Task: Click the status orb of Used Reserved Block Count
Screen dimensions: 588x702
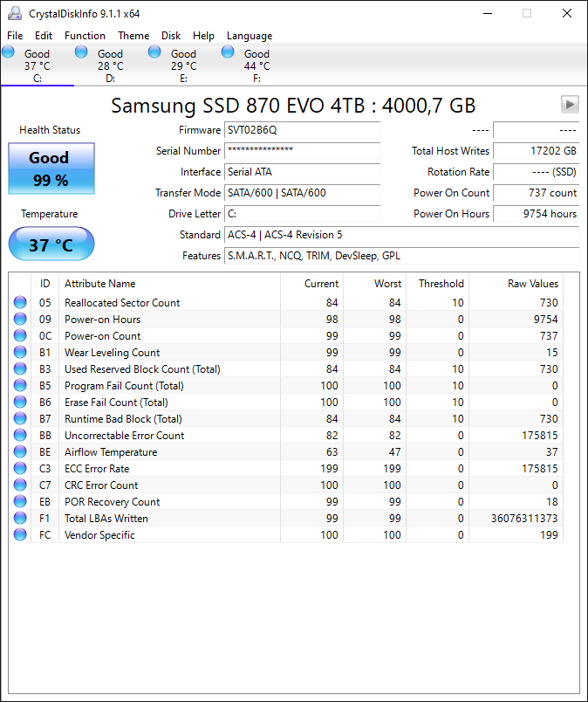Action: (20, 368)
